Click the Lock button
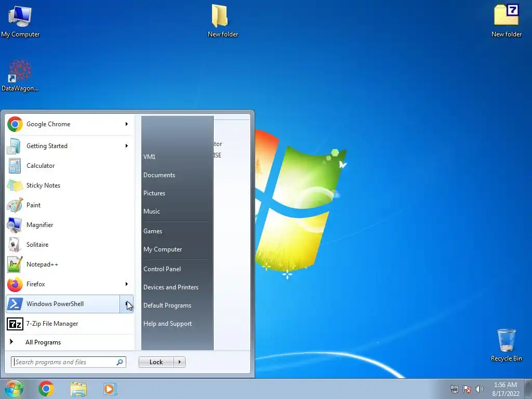Image resolution: width=532 pixels, height=399 pixels. click(156, 362)
